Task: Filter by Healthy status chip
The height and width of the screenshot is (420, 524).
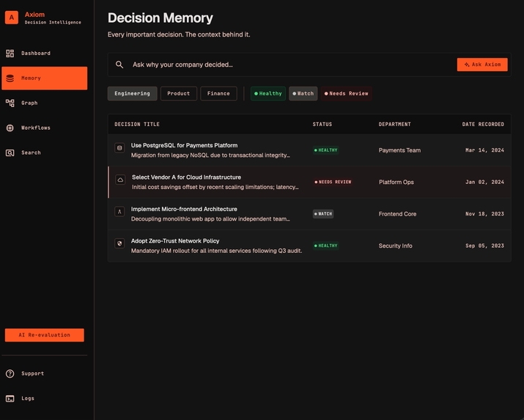Action: [268, 94]
